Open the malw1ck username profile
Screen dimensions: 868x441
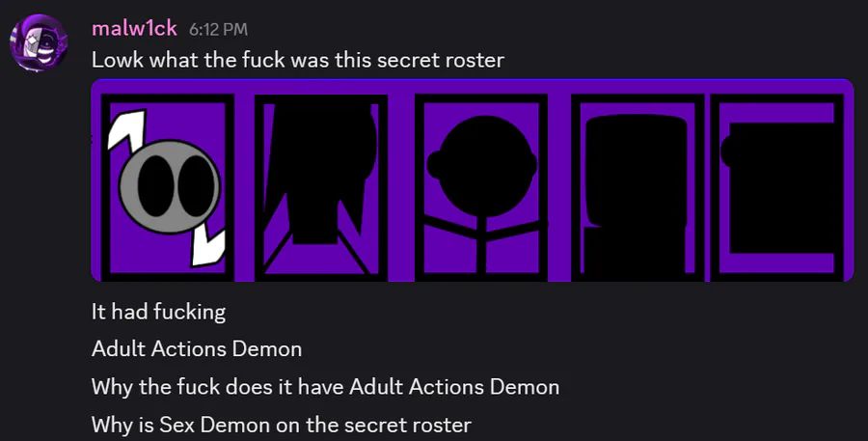134,28
